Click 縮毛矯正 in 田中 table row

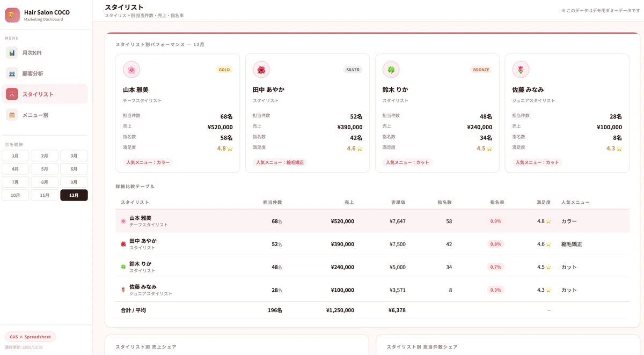(x=572, y=244)
